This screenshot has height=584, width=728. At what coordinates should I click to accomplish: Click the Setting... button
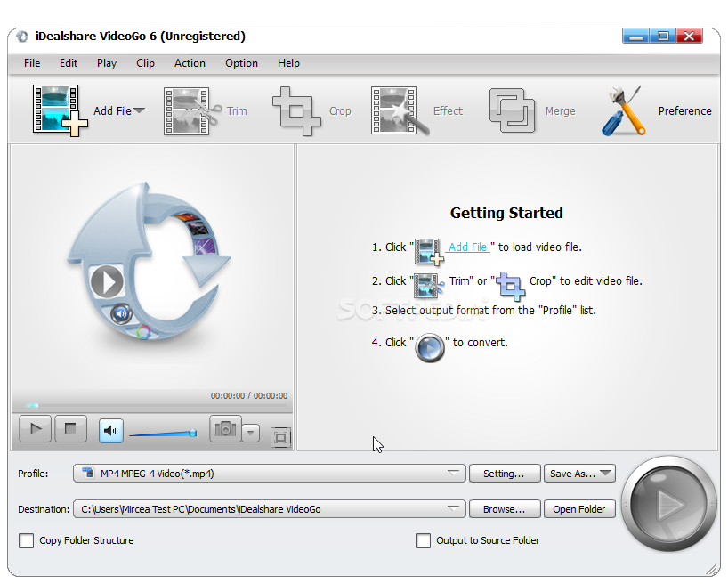[x=505, y=474]
